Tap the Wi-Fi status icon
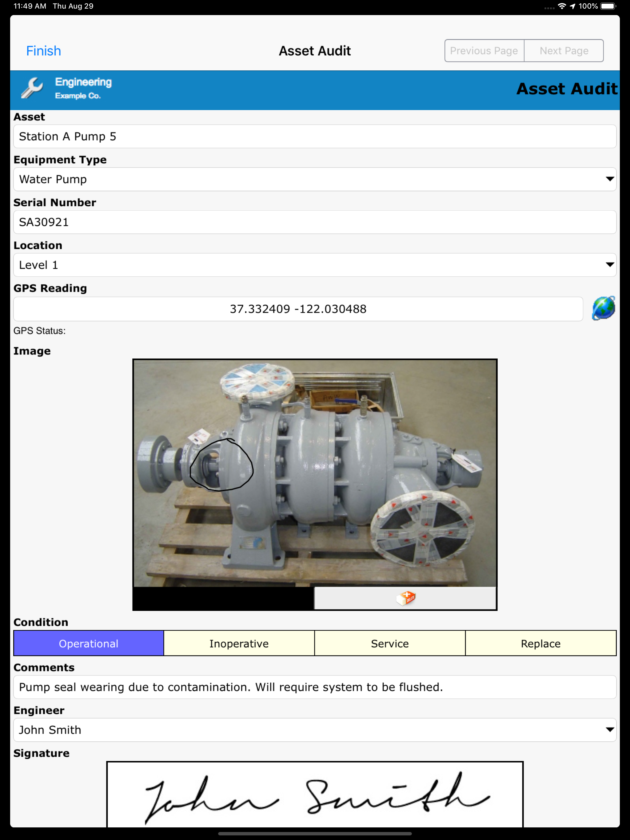Screen dimensions: 630x840 pyautogui.click(x=562, y=6)
